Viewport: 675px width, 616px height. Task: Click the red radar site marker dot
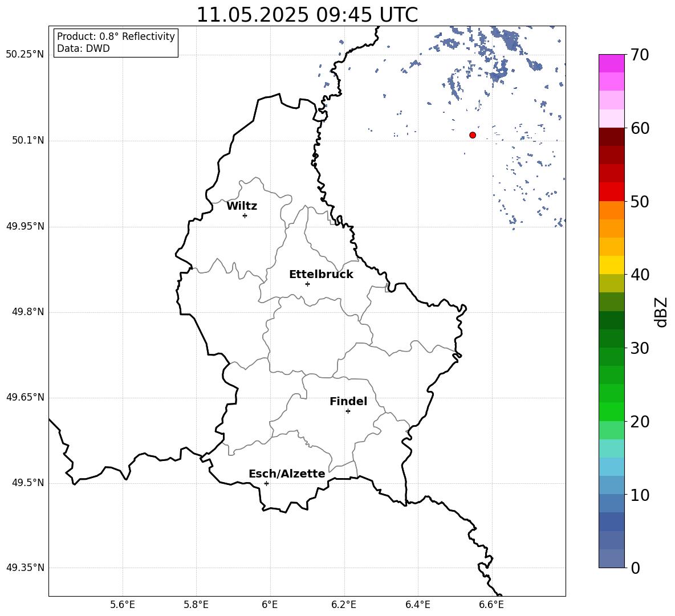(473, 135)
